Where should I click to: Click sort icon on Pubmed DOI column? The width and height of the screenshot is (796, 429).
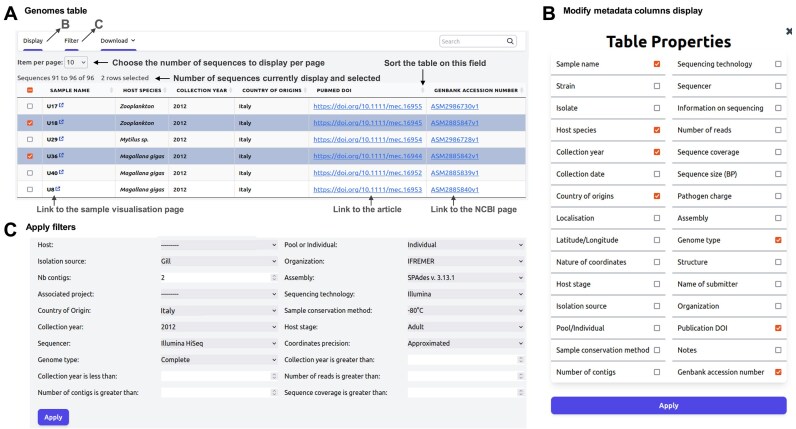pyautogui.click(x=422, y=90)
